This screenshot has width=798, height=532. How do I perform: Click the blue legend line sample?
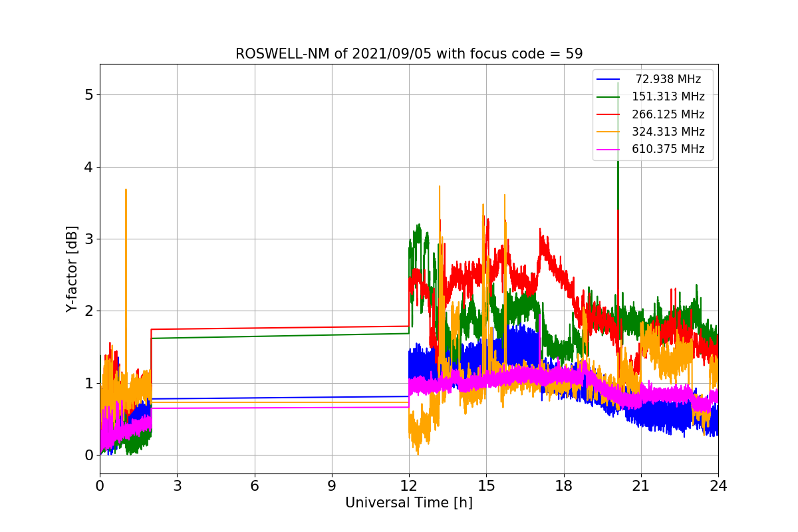tap(608, 80)
